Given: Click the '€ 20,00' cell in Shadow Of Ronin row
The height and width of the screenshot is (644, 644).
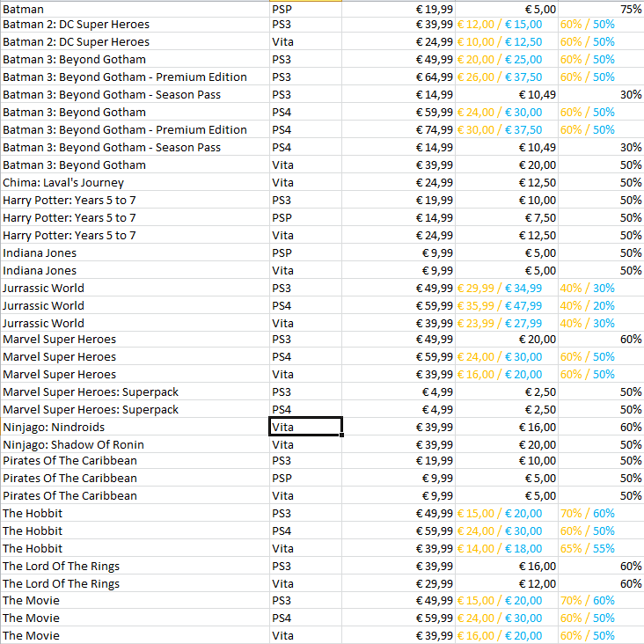Looking at the screenshot, I should [507, 445].
